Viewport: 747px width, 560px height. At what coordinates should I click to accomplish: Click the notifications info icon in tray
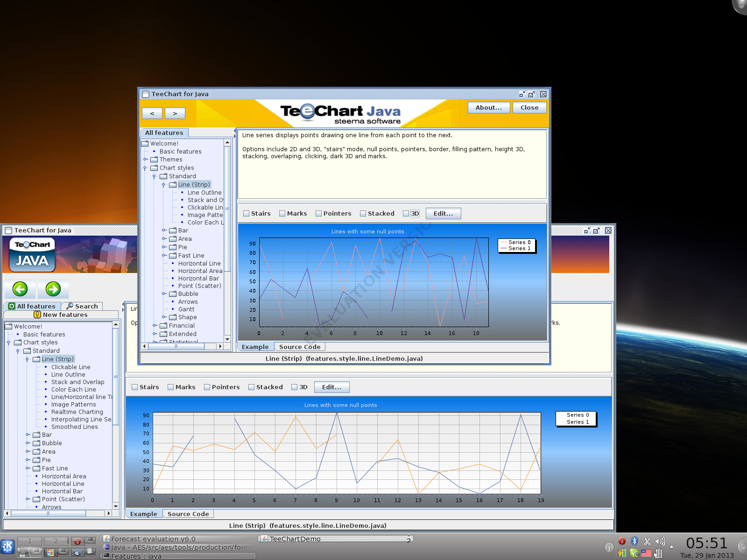pos(609,547)
